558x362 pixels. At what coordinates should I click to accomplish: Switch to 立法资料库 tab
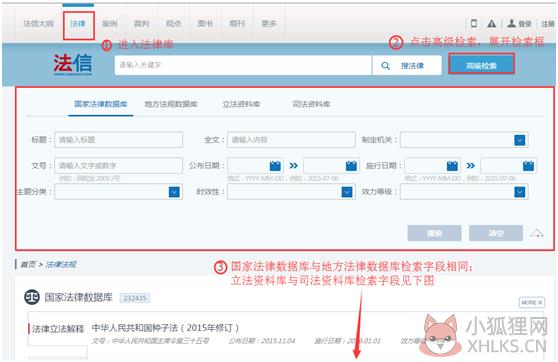[241, 104]
